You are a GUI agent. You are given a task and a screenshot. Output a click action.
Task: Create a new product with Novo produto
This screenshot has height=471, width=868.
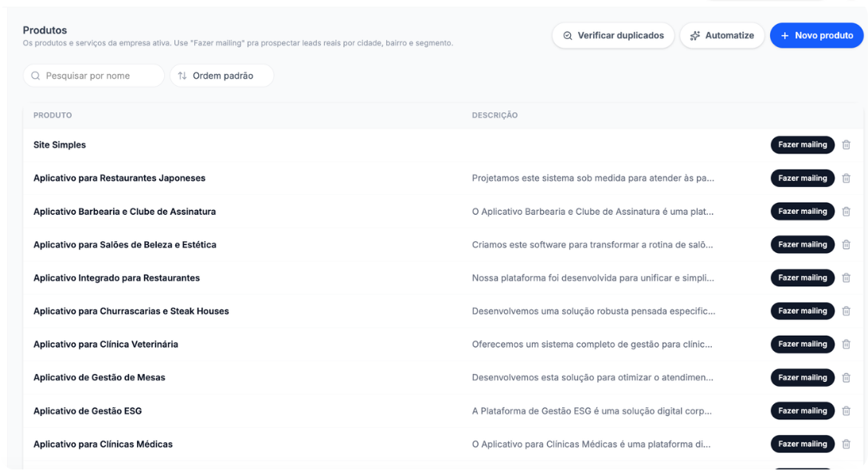click(x=816, y=35)
